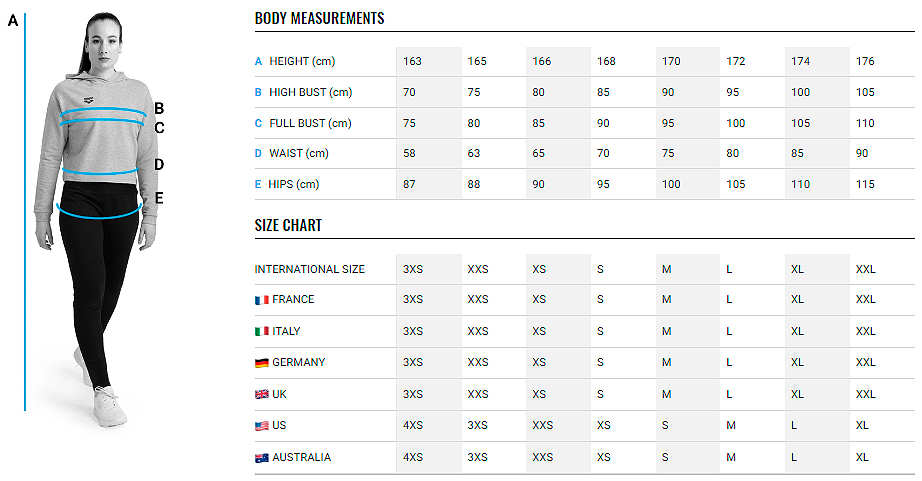Viewport: 922px width, 481px height.
Task: Click the letter D waist marker on the model
Action: click(x=159, y=165)
